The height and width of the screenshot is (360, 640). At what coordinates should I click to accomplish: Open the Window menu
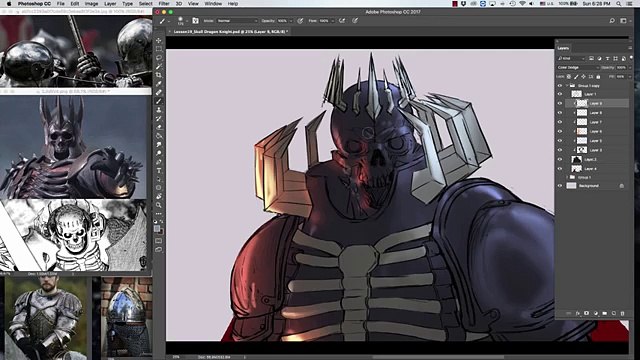(213, 3)
